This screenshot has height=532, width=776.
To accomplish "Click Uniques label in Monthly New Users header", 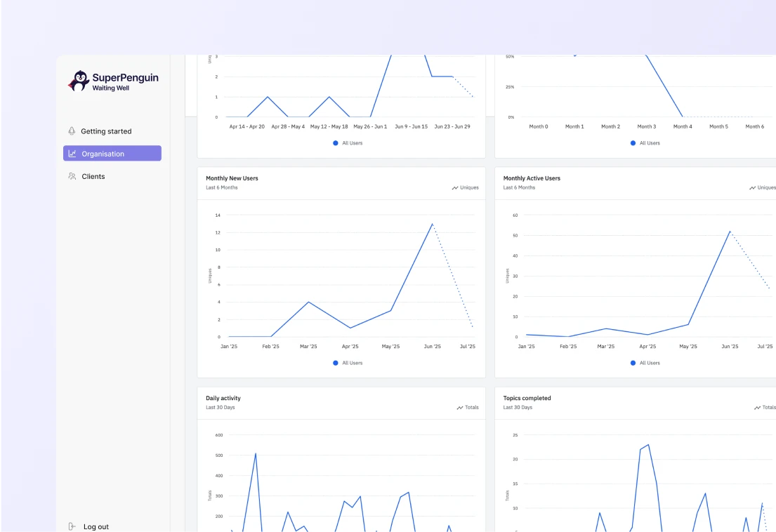I will coord(469,187).
